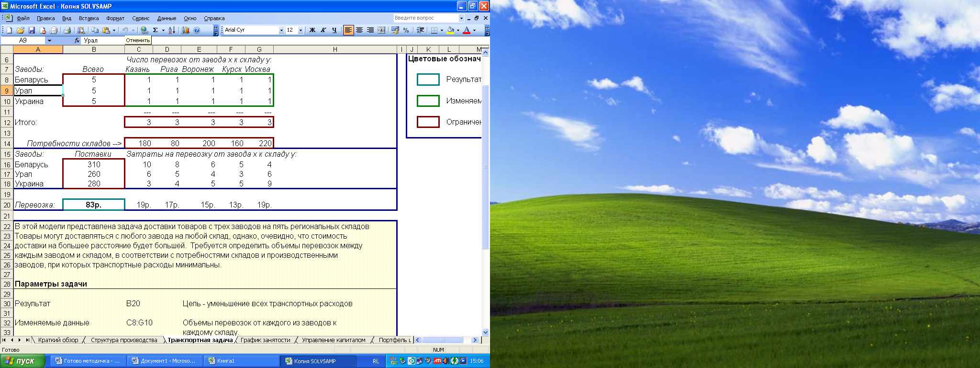Open the font size 12 dropdown

(x=301, y=30)
